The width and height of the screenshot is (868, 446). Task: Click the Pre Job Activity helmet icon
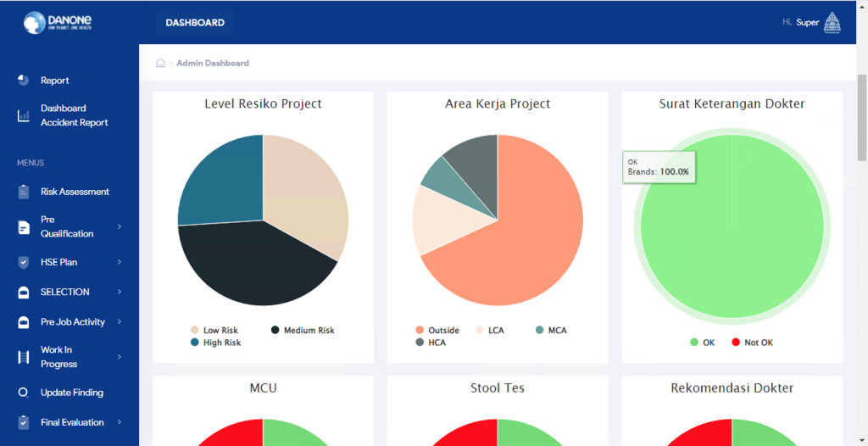click(x=23, y=322)
